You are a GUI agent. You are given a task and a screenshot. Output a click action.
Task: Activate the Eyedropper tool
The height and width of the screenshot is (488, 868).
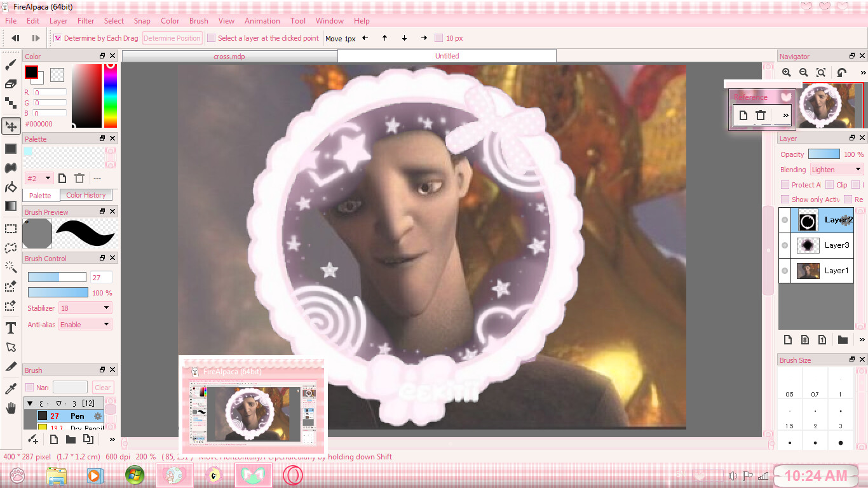pyautogui.click(x=11, y=388)
